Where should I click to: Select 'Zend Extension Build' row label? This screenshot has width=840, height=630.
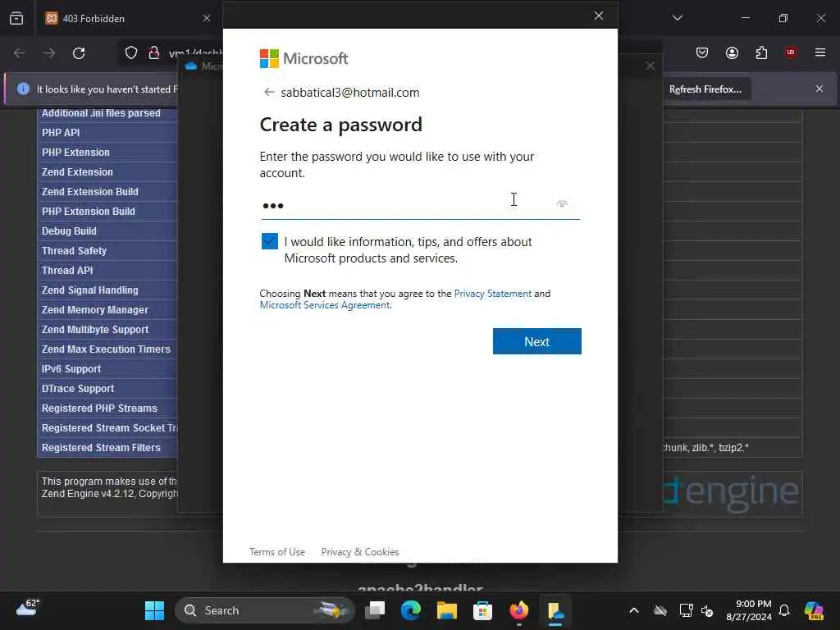coord(90,192)
